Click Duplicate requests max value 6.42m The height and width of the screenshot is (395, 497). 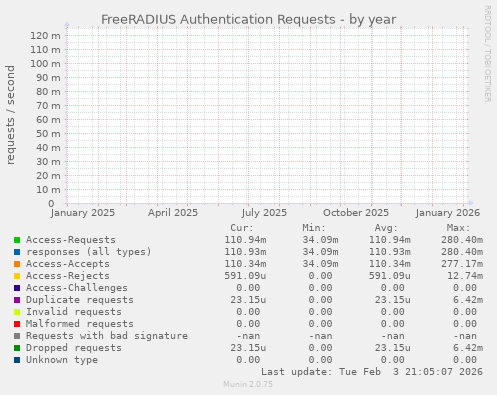[x=468, y=300]
